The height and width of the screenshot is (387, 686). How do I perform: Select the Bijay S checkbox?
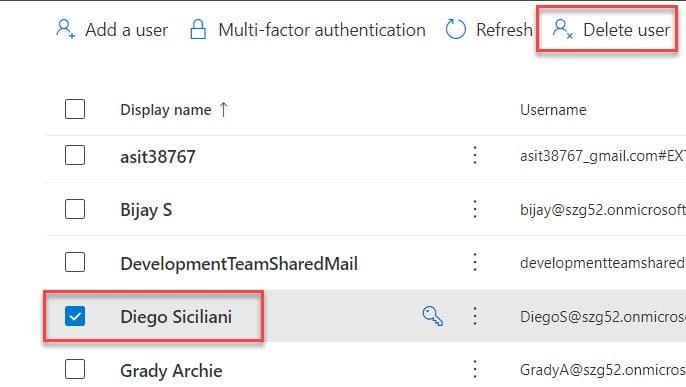[75, 209]
